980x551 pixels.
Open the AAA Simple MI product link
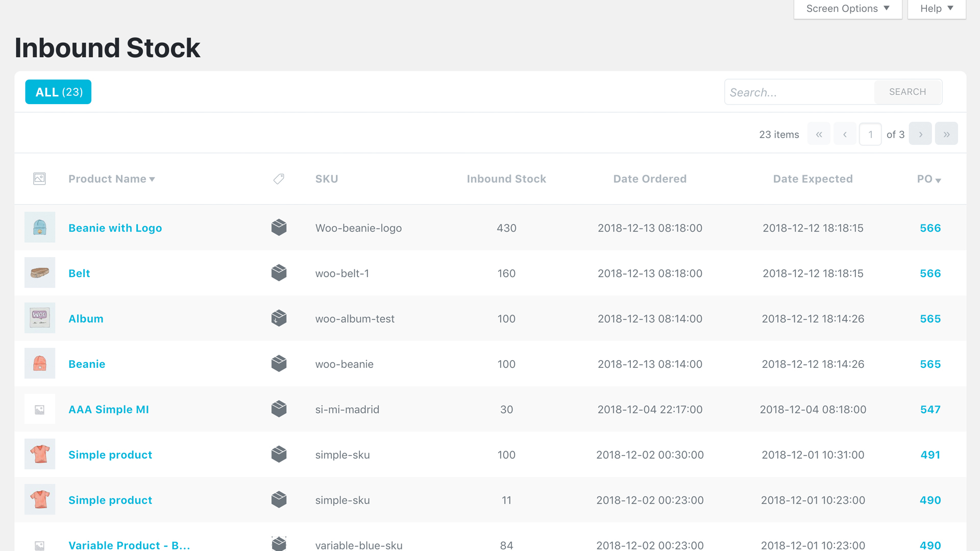pos(109,410)
